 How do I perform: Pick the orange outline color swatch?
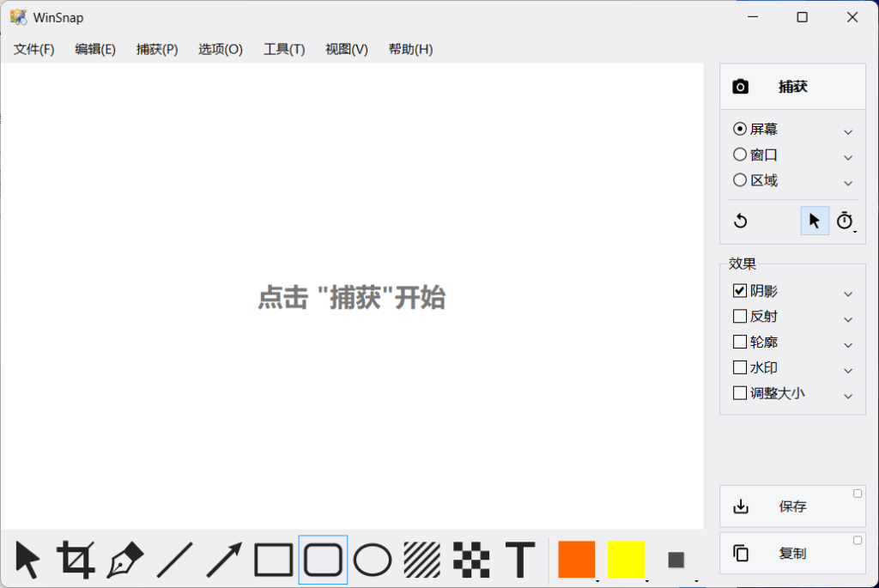point(576,560)
